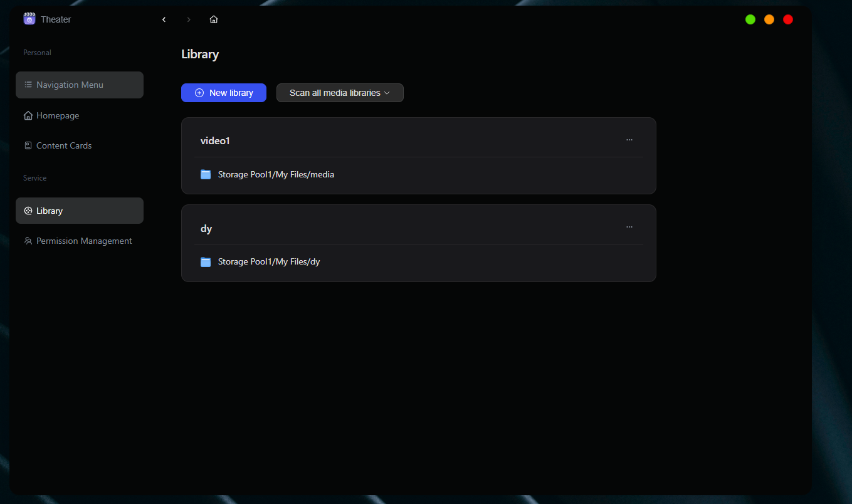Image resolution: width=852 pixels, height=504 pixels.
Task: Click the green window control dot
Action: (x=750, y=19)
